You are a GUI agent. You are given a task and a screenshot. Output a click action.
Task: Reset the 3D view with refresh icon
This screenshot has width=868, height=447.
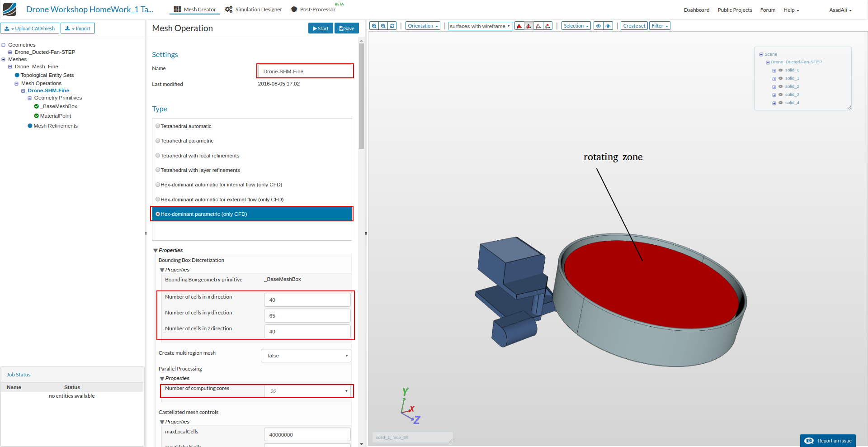click(x=392, y=26)
